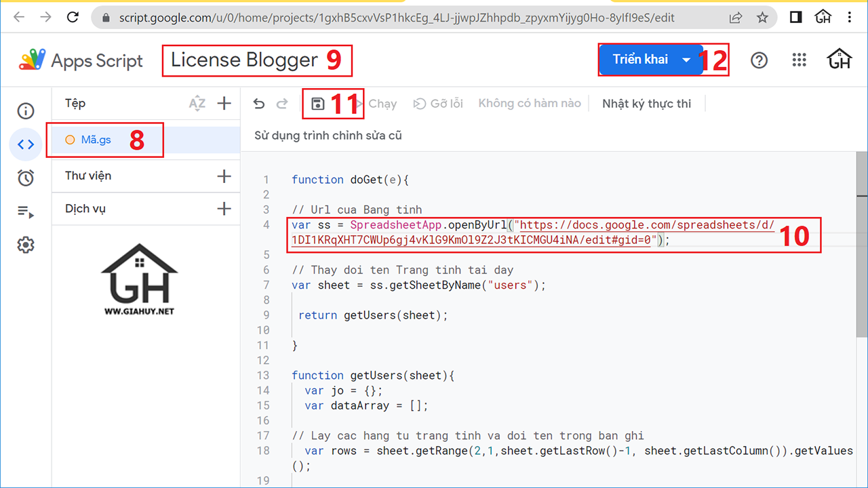Screen dimensions: 868x488
Task: Click the function doGet(e) line
Action: pos(351,180)
